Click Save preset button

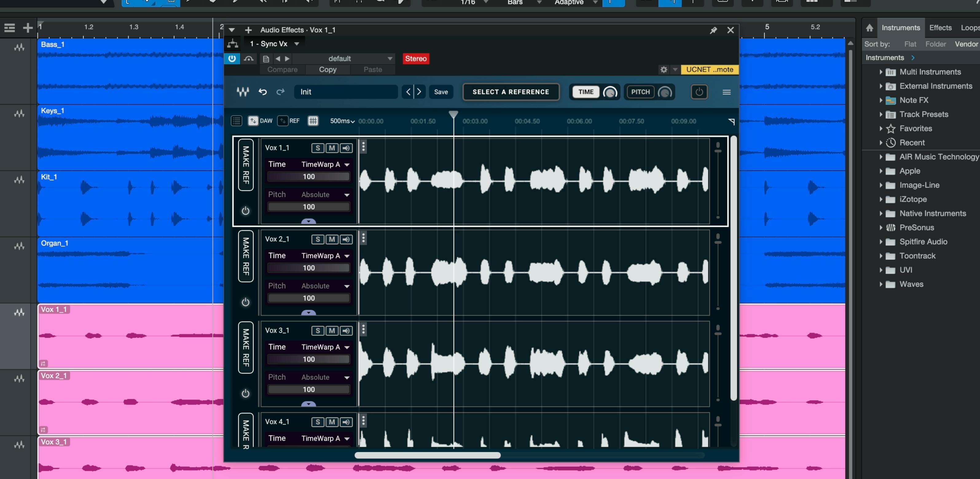(441, 92)
